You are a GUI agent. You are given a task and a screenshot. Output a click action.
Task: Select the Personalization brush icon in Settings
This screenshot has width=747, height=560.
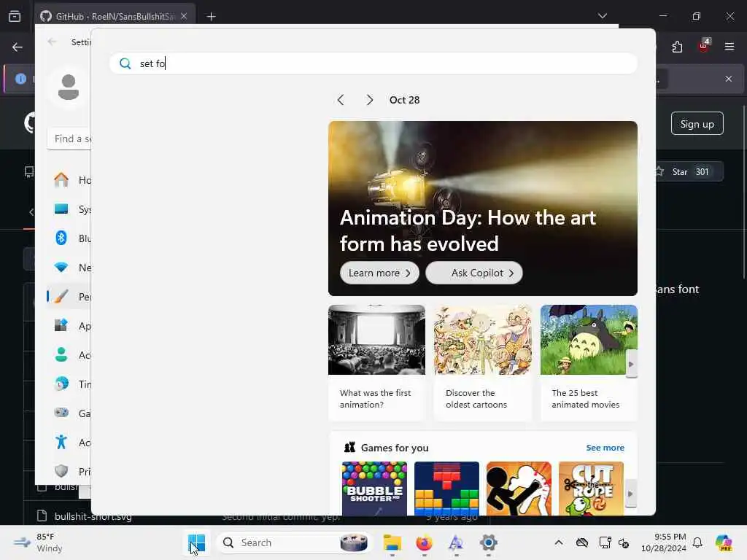pos(61,296)
